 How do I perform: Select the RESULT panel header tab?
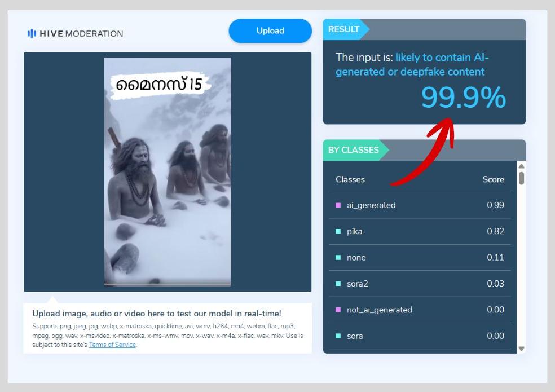coord(343,29)
